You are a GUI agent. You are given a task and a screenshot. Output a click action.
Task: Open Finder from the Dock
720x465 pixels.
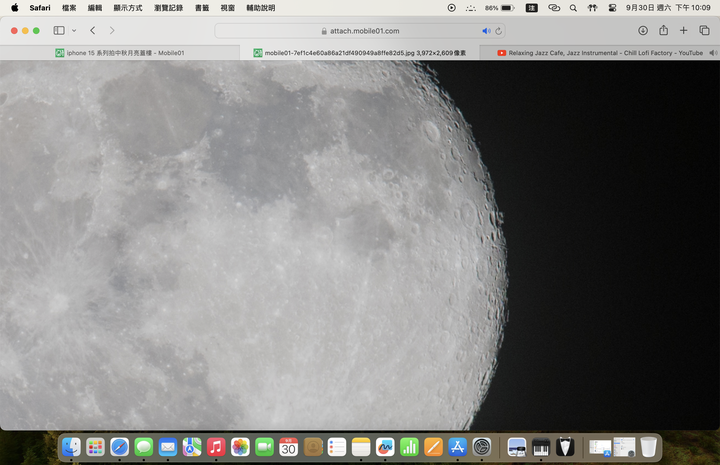71,447
